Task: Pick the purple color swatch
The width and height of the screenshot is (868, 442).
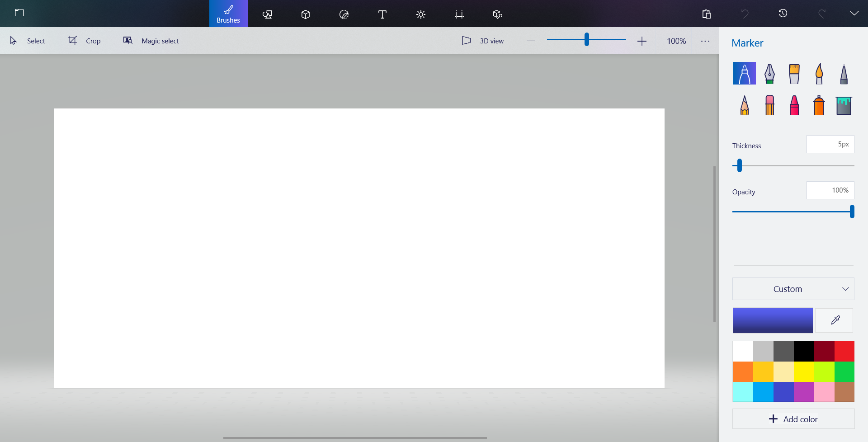Action: (x=804, y=392)
